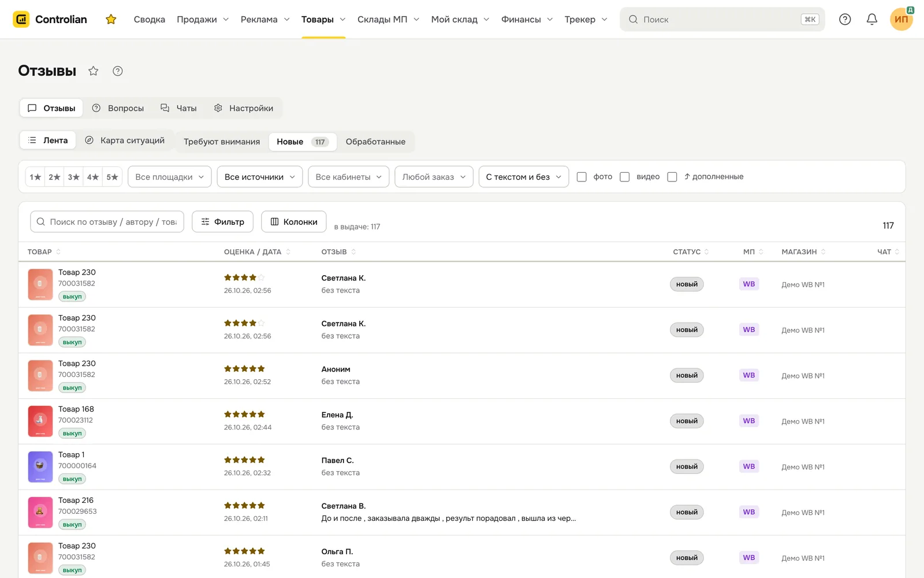Toggle 3★ rating filter
This screenshot has width=924, height=578.
coord(73,177)
